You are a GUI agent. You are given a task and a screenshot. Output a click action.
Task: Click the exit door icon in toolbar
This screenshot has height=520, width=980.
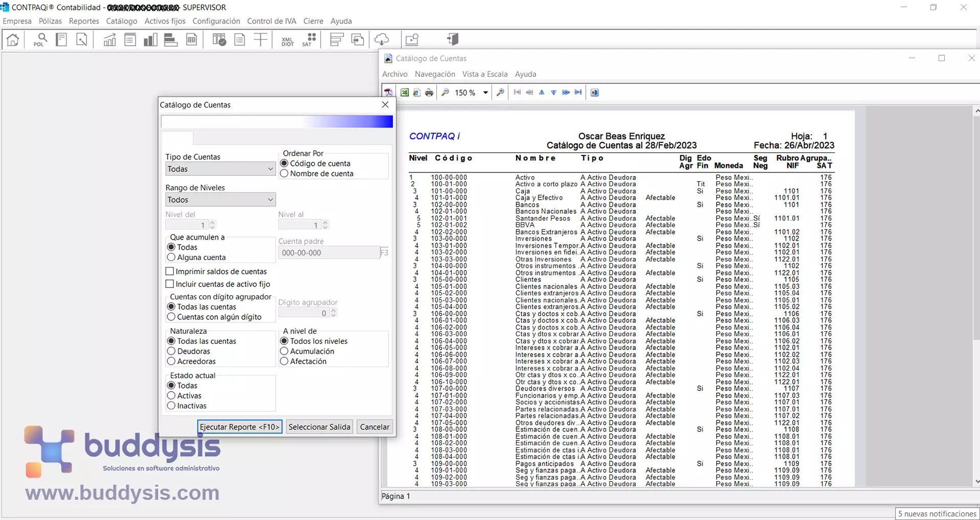click(452, 39)
